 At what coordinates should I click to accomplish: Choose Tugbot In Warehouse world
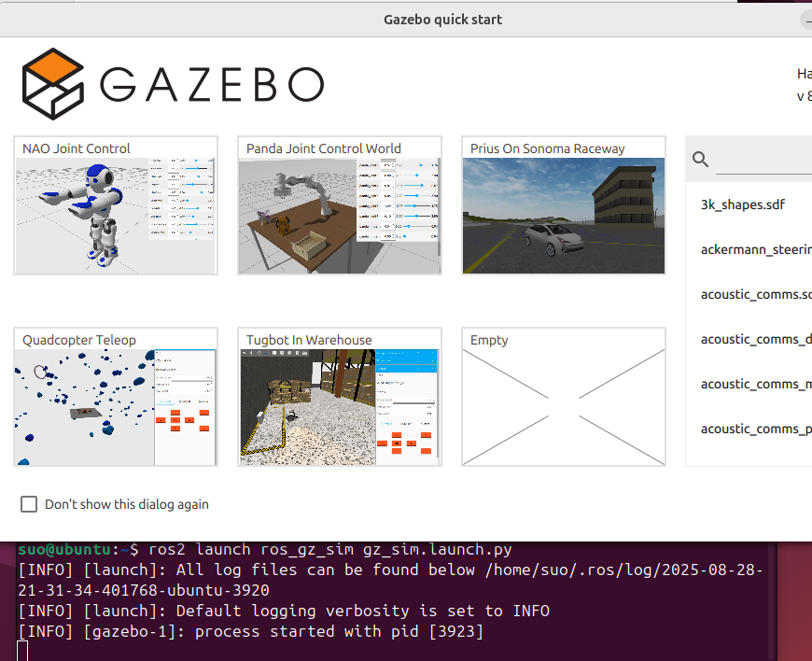(x=339, y=397)
